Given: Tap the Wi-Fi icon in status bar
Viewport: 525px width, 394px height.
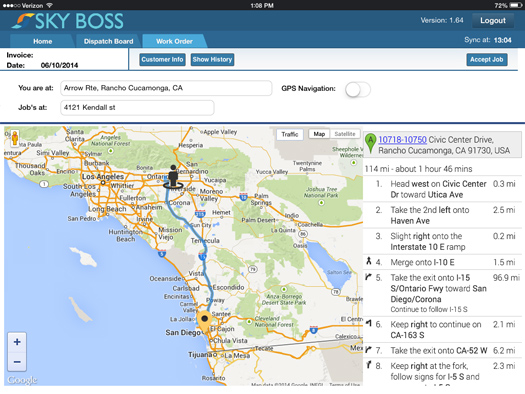Looking at the screenshot, I should tap(50, 5).
